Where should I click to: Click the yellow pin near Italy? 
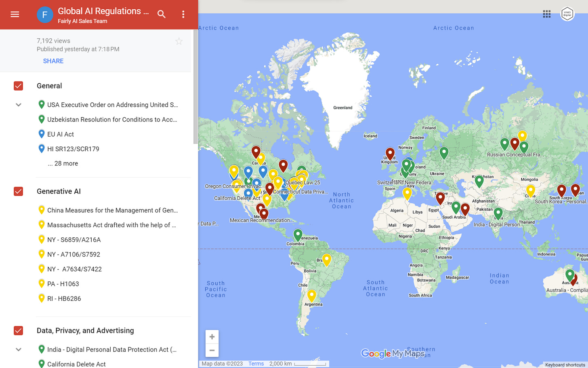click(407, 194)
